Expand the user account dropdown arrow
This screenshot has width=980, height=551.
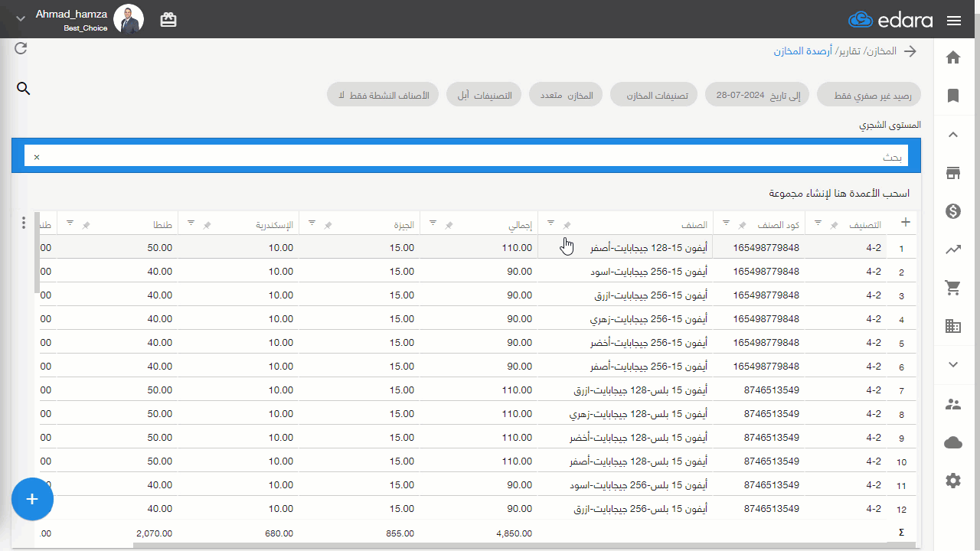tap(21, 18)
